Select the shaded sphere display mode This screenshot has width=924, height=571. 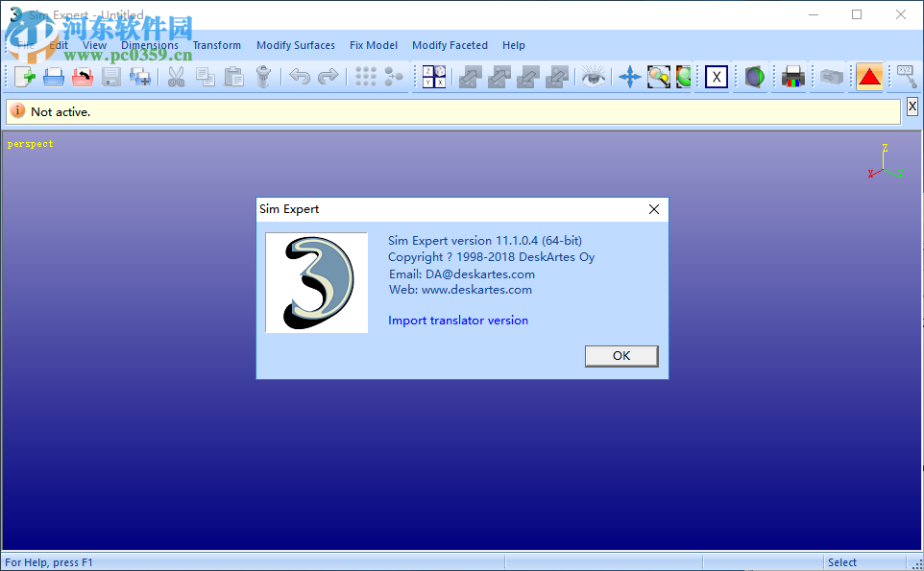click(753, 77)
